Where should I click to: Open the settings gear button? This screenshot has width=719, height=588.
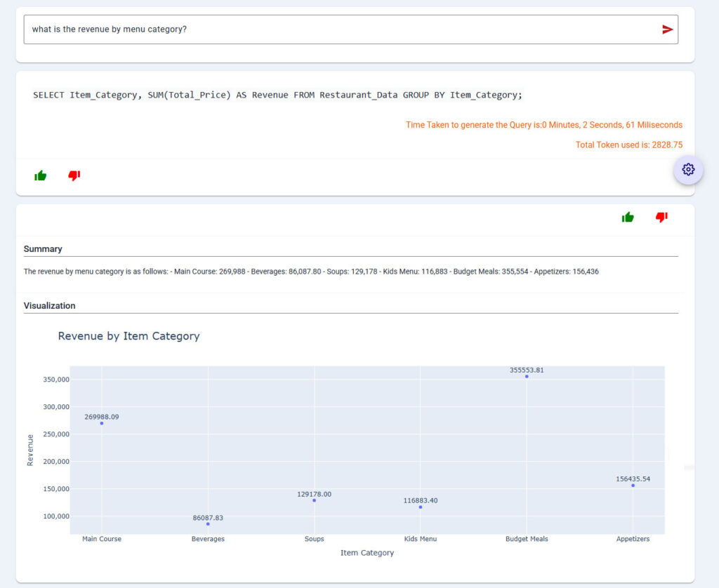[688, 170]
